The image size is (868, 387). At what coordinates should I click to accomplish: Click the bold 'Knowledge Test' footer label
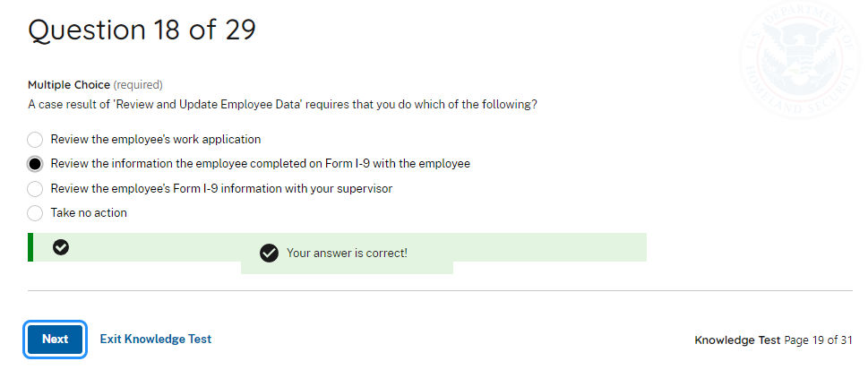[737, 340]
